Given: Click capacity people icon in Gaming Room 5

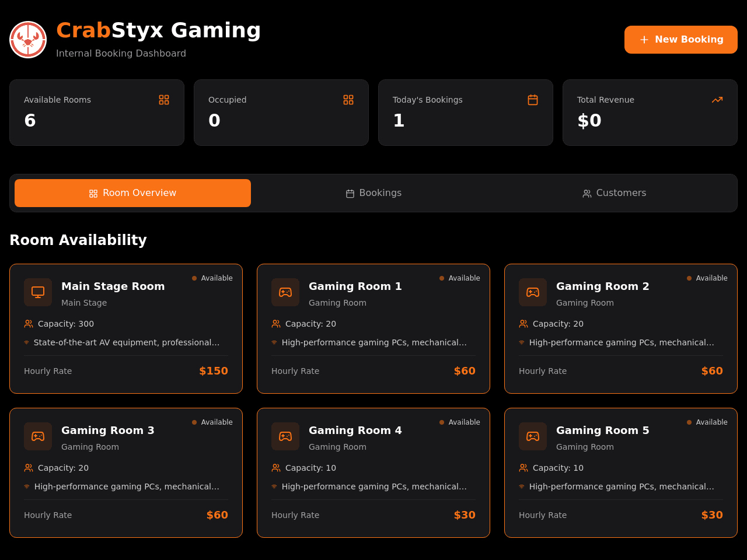Looking at the screenshot, I should click(523, 468).
